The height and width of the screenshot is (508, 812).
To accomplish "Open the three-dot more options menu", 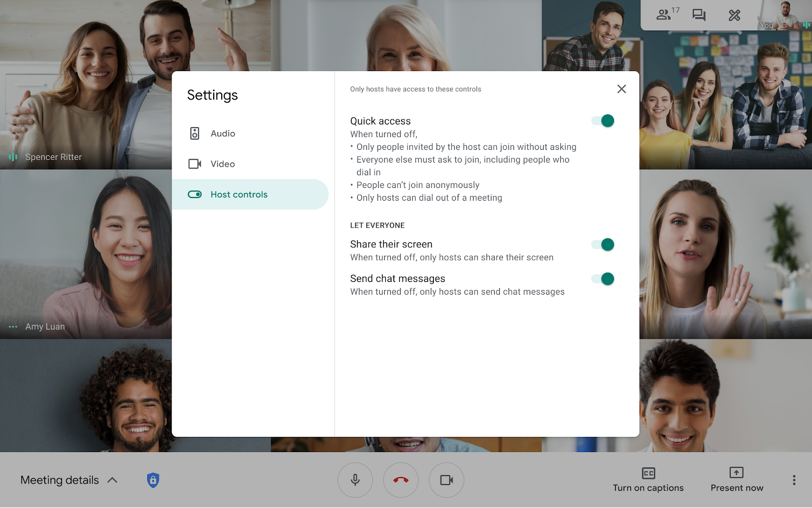I will (x=794, y=480).
